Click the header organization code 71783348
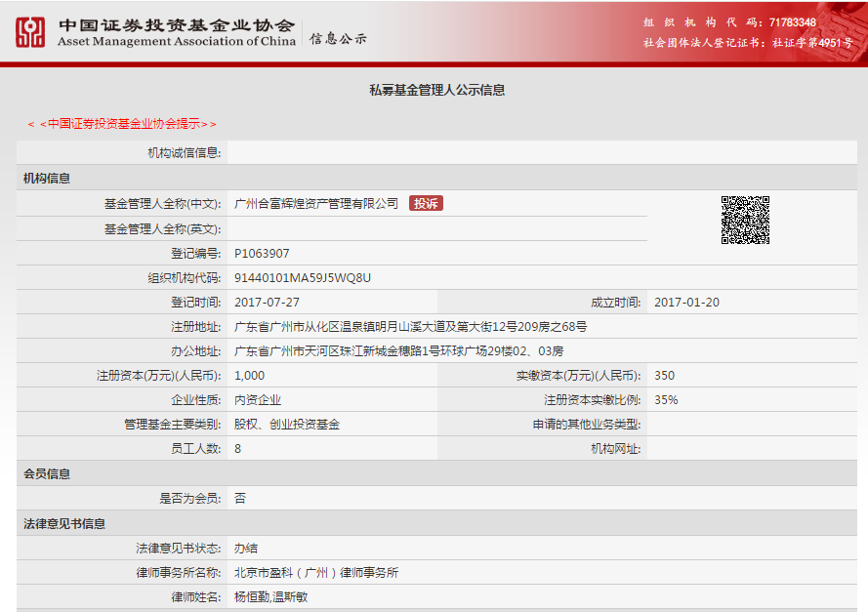The height and width of the screenshot is (612, 868). click(792, 22)
